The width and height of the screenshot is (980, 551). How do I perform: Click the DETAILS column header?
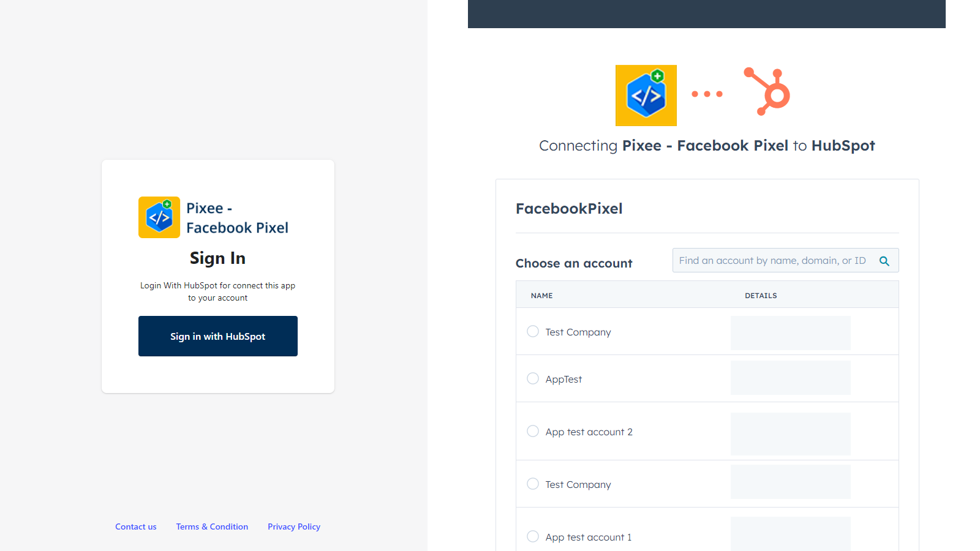(761, 295)
